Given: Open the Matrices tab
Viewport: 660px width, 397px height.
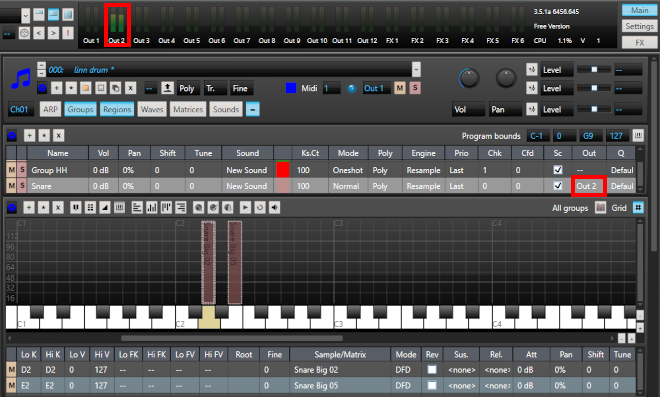Looking at the screenshot, I should 188,109.
